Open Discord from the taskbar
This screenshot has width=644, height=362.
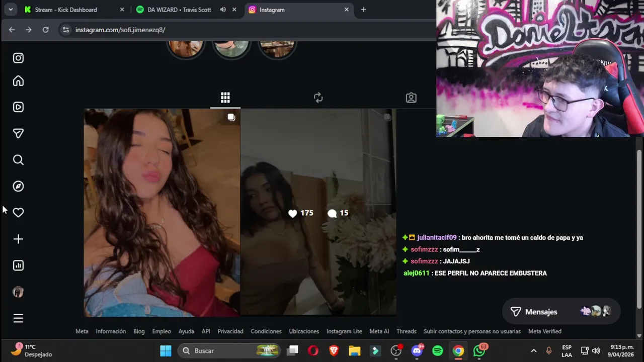pos(417,350)
